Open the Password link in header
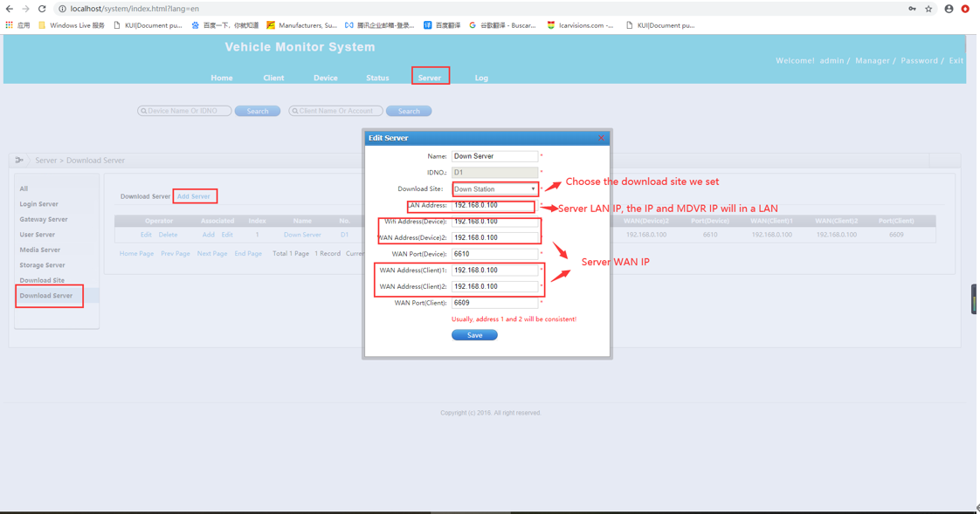The width and height of the screenshot is (980, 514). point(919,60)
